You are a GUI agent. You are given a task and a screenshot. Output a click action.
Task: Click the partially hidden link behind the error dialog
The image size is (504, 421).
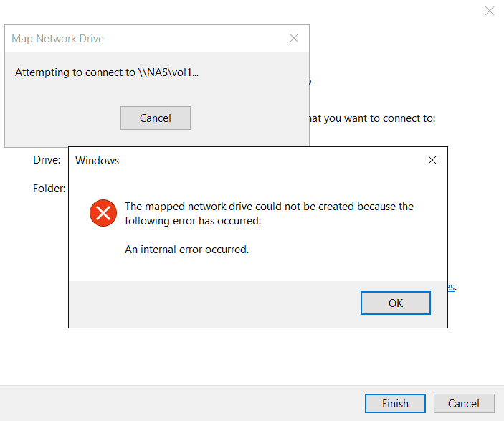coord(452,287)
